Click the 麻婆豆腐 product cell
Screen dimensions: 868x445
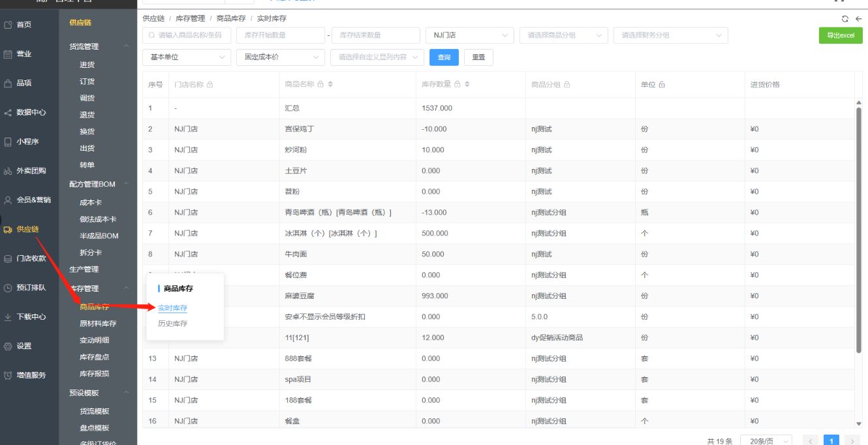[x=347, y=296]
